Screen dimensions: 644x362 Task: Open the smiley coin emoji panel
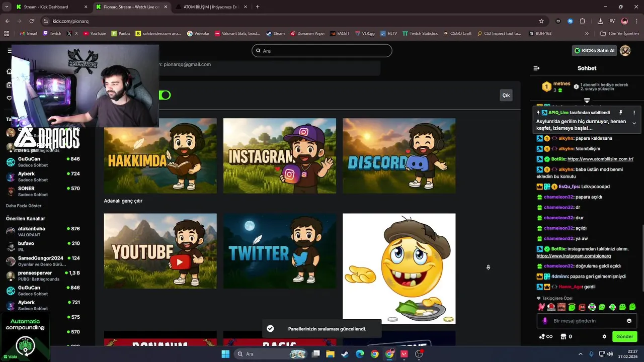point(399,268)
